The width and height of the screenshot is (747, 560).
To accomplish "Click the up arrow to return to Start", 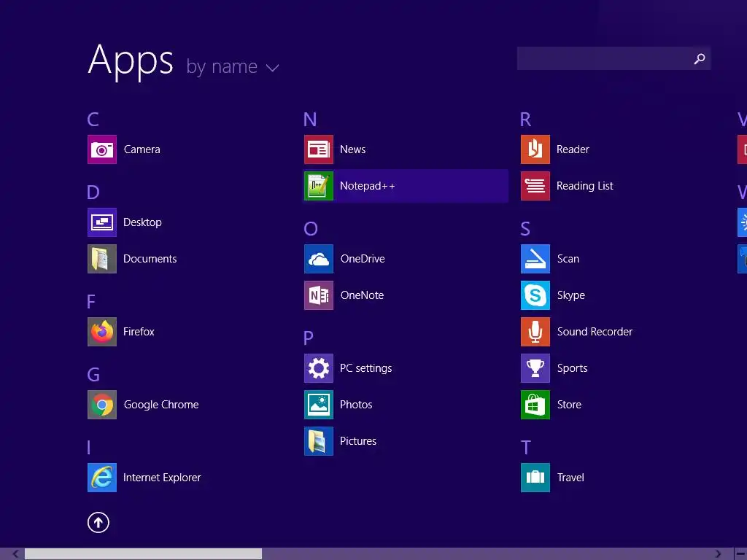I will pyautogui.click(x=98, y=522).
